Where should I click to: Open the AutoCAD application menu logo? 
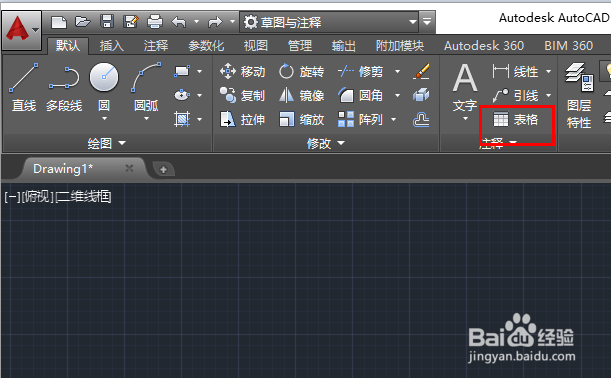pos(21,30)
